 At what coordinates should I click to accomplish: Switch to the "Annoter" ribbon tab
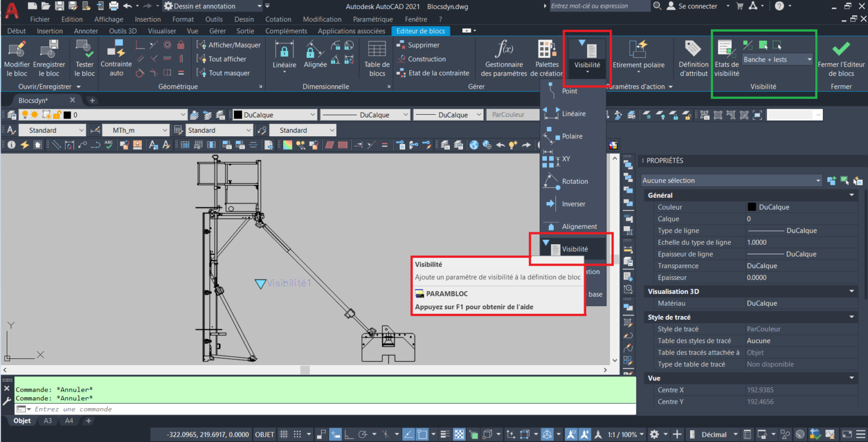tap(86, 31)
